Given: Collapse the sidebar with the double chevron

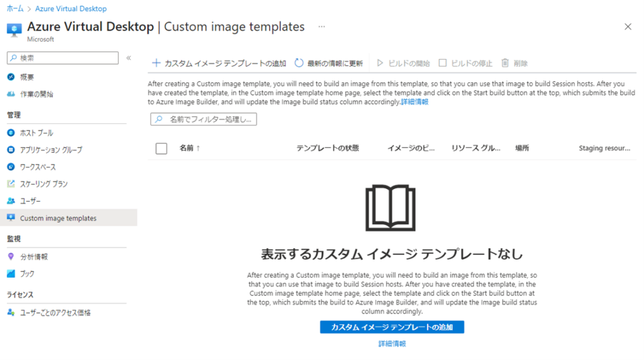Looking at the screenshot, I should 128,58.
